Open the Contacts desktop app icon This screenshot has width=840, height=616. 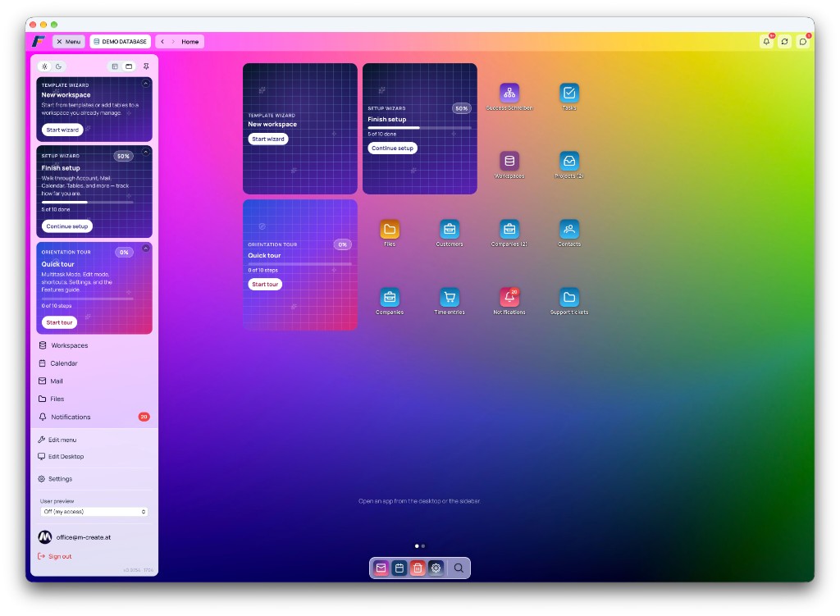click(569, 230)
